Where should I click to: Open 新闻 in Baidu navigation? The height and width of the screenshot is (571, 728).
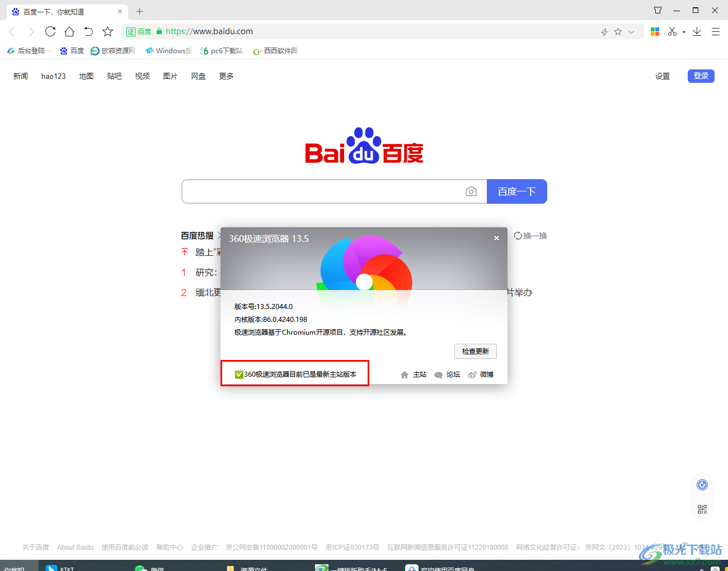(21, 76)
